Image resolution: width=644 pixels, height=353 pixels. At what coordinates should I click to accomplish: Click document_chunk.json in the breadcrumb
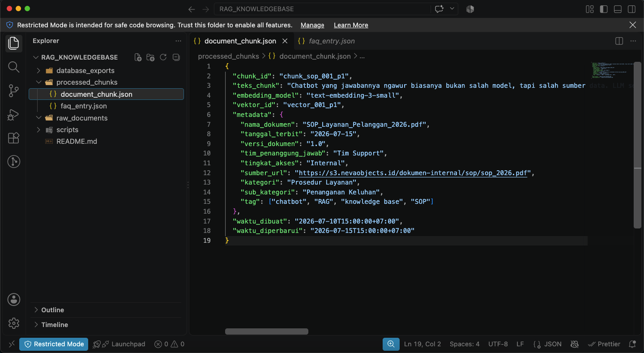tap(315, 56)
